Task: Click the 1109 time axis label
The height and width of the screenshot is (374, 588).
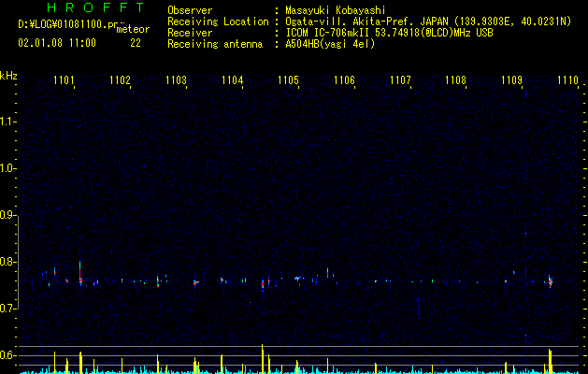Action: (512, 79)
